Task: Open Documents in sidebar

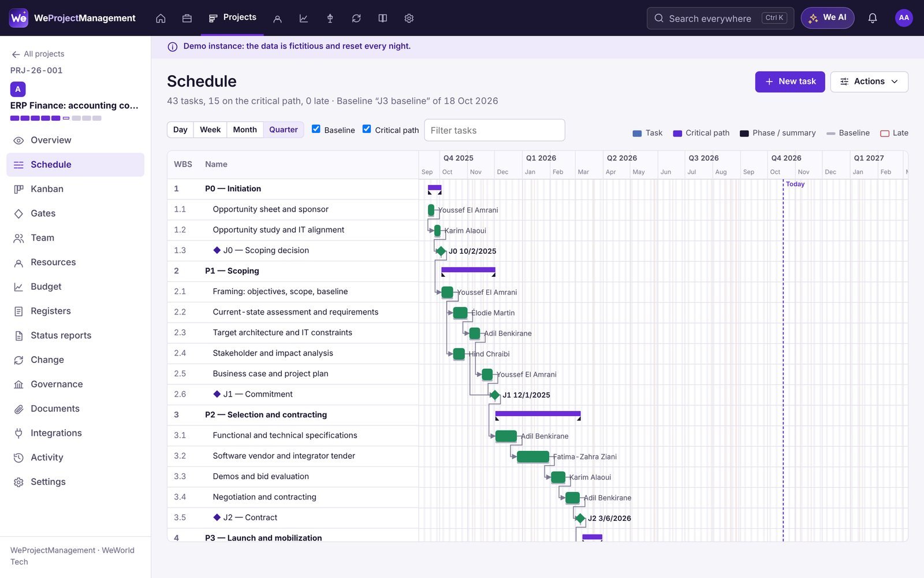Action: [75, 409]
